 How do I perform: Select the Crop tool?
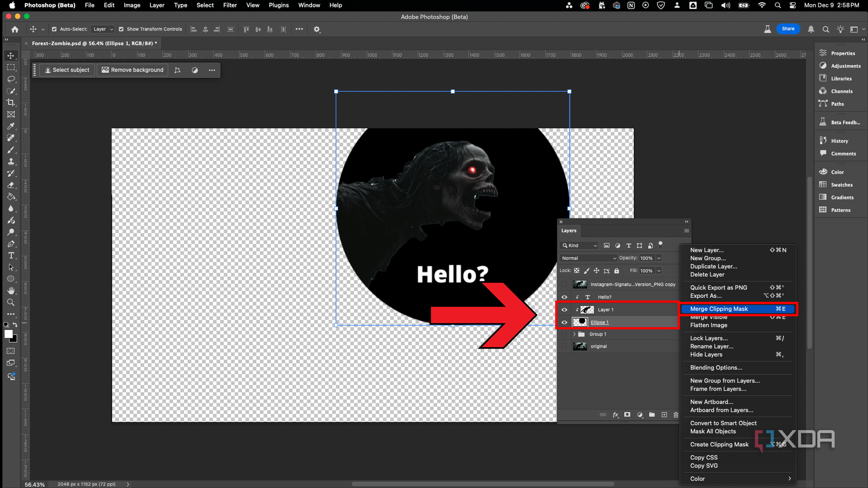point(11,103)
